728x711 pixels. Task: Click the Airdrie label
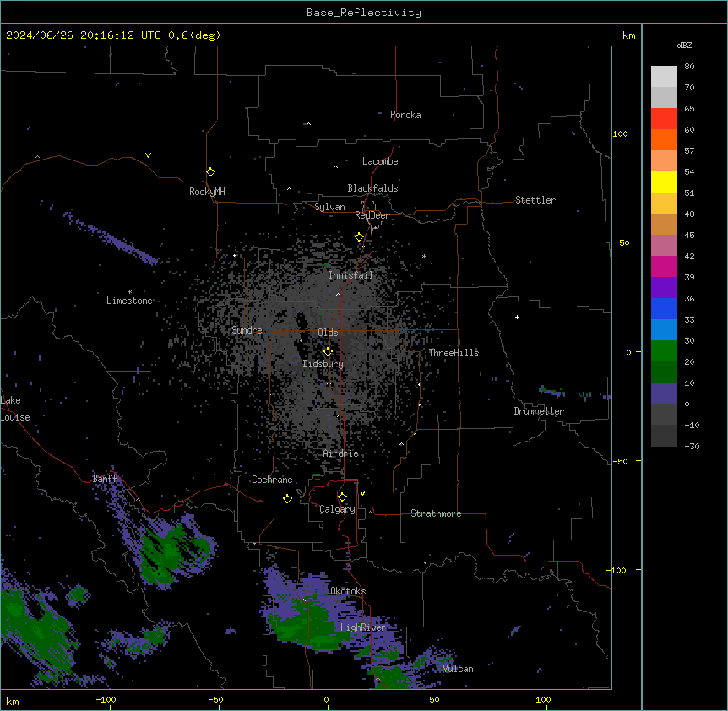pyautogui.click(x=341, y=453)
